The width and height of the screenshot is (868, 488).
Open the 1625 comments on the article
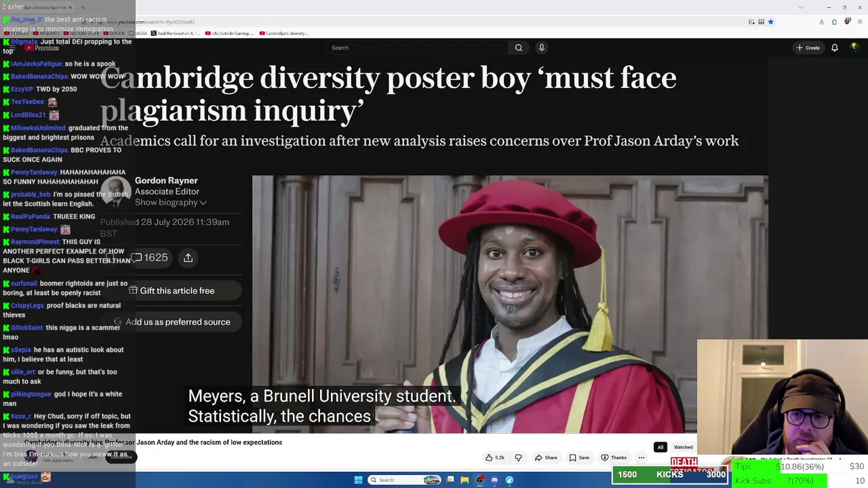(x=149, y=258)
